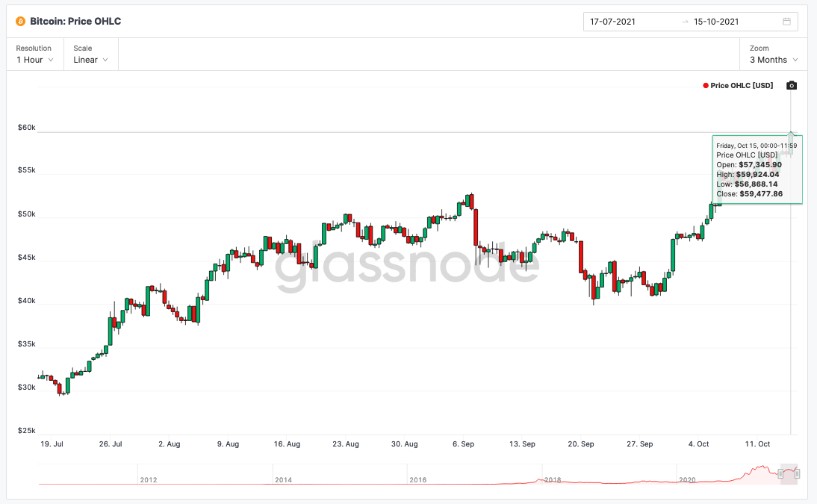This screenshot has height=504, width=817.
Task: Click the 6. Sep x-axis date label
Action: [463, 444]
